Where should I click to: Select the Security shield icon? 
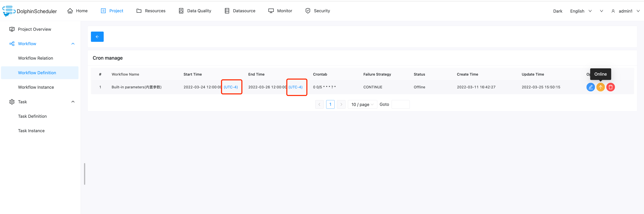click(308, 11)
